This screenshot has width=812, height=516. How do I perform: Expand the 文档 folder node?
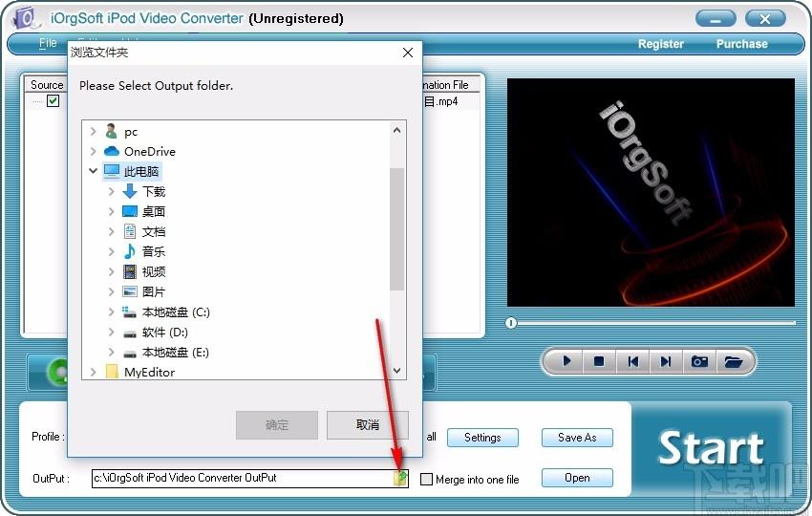point(112,231)
